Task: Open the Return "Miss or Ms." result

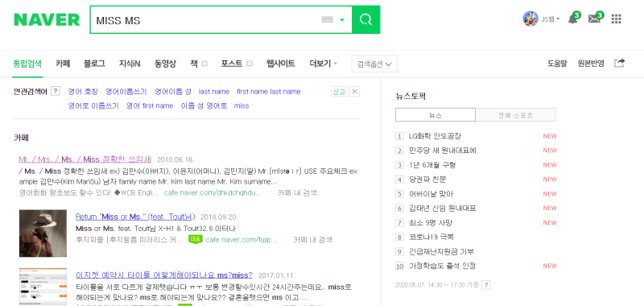Action: coord(135,217)
